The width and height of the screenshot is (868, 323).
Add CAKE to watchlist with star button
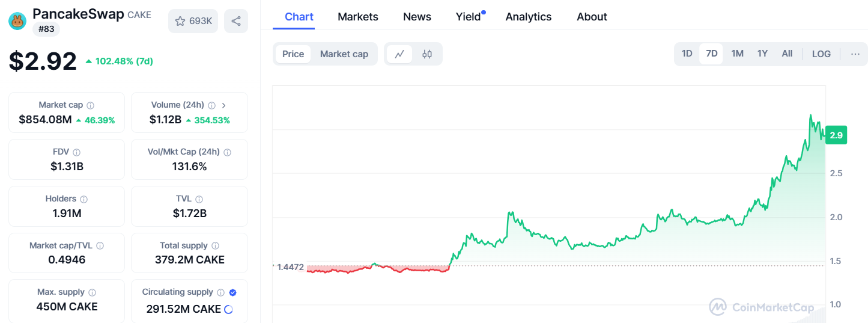(193, 21)
